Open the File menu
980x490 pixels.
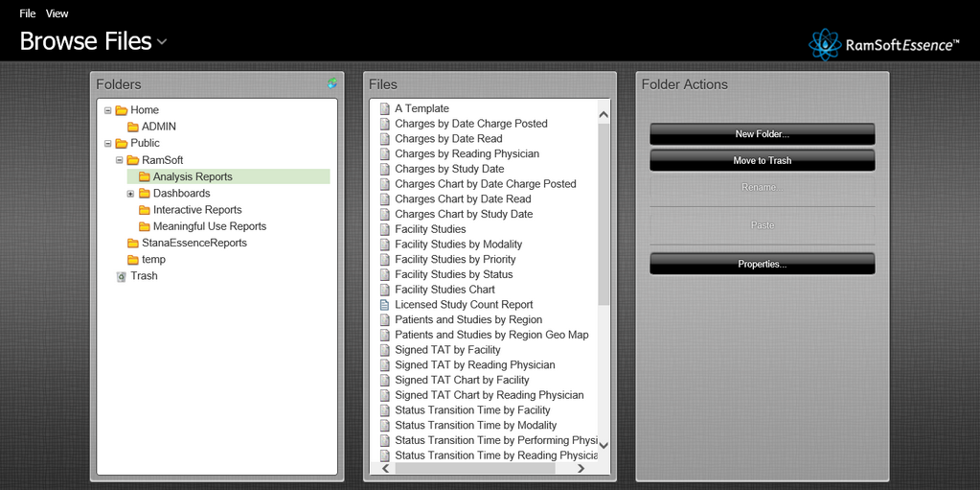[x=28, y=13]
